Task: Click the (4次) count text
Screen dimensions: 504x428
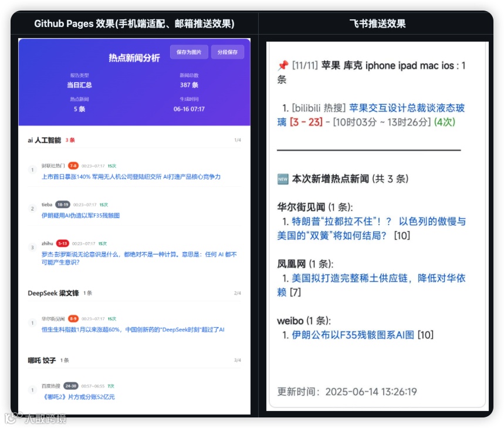Action: (445, 123)
